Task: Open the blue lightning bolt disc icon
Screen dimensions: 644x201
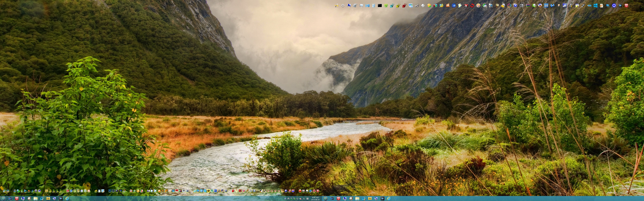Action: (x=515, y=6)
